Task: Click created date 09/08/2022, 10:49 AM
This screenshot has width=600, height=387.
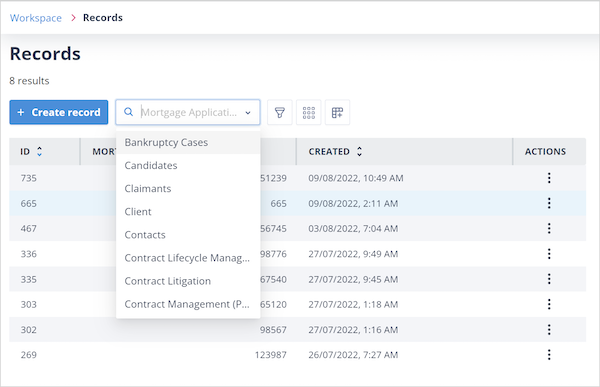Action: tap(356, 178)
